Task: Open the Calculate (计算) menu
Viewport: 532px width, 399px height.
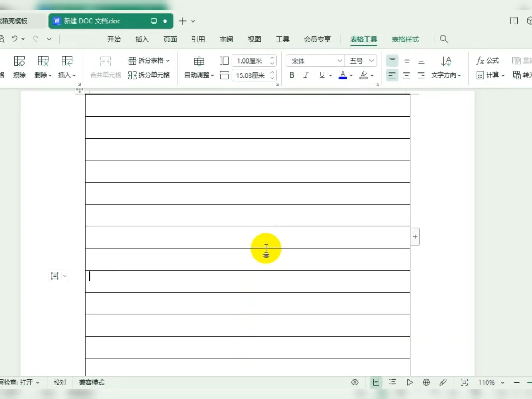Action: click(x=490, y=75)
